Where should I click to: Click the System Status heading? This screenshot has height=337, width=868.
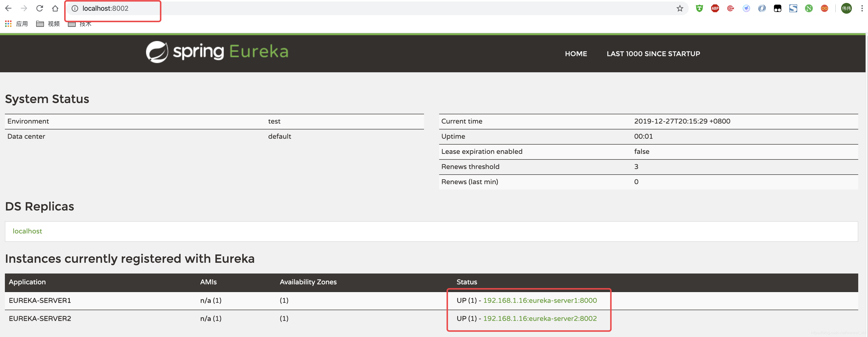pos(47,99)
